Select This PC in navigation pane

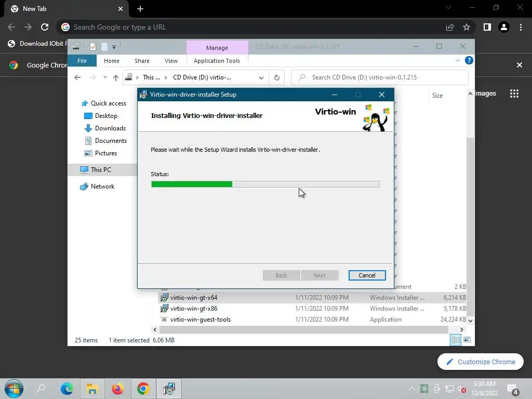tap(101, 170)
